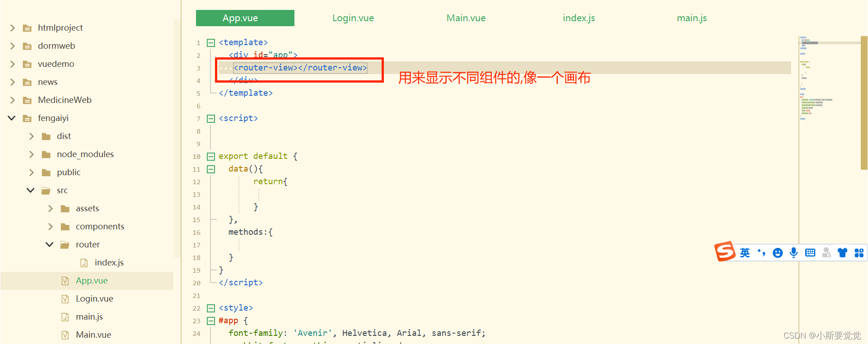Click the App.vue file icon in tree
Image resolution: width=868 pixels, height=344 pixels.
(65, 281)
